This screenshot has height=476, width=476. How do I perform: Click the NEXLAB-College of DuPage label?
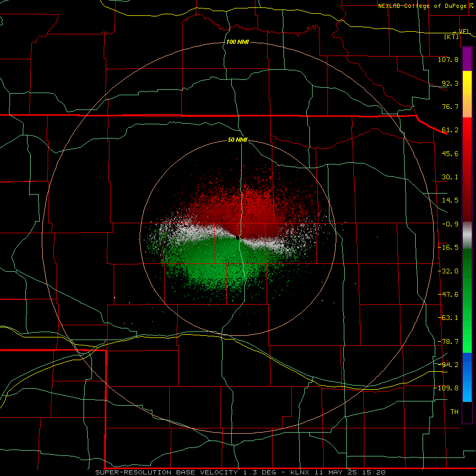(x=422, y=6)
